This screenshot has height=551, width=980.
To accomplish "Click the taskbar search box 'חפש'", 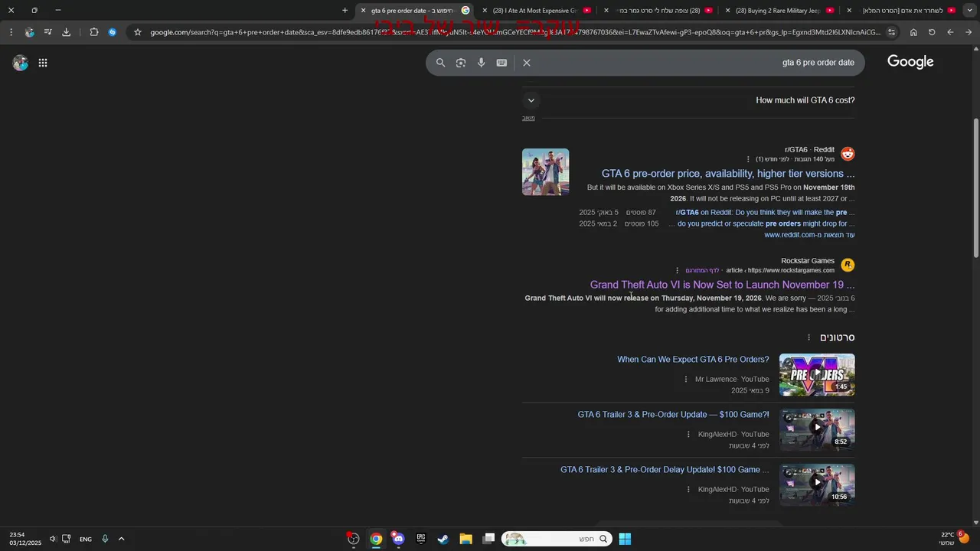I will pos(557,539).
